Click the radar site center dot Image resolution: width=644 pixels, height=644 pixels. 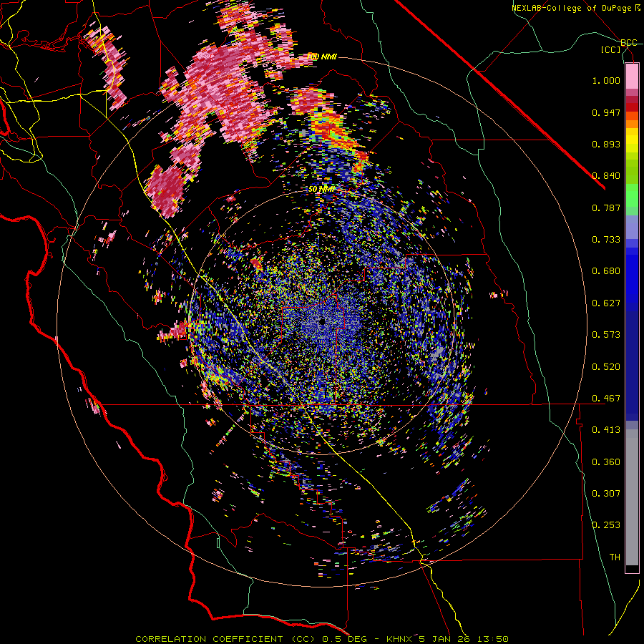tap(323, 321)
